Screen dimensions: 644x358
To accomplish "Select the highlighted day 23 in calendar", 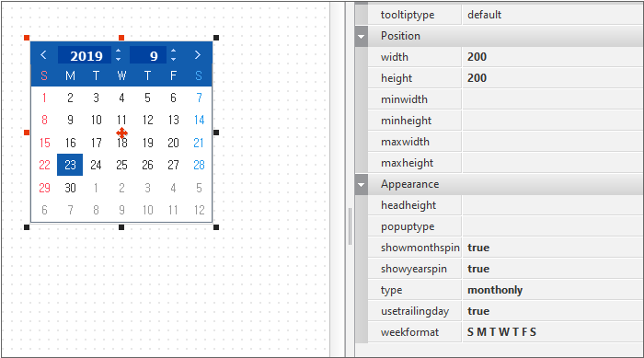I will pos(70,165).
